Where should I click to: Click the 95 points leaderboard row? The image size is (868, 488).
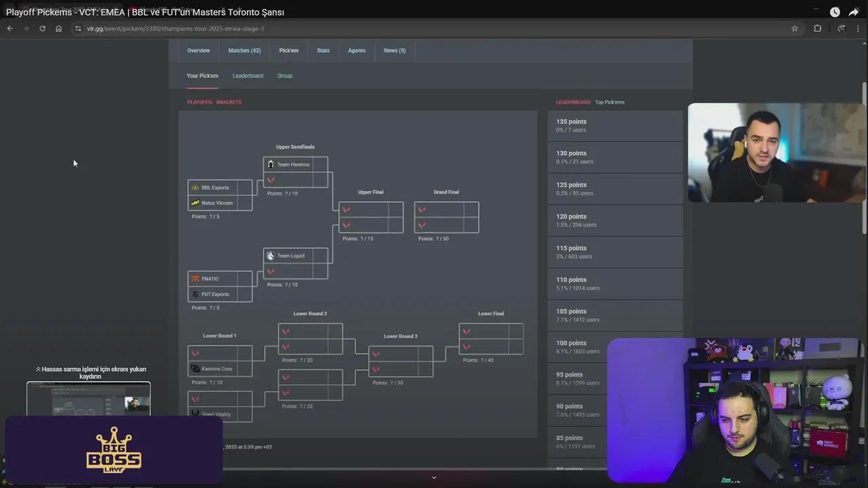click(578, 378)
